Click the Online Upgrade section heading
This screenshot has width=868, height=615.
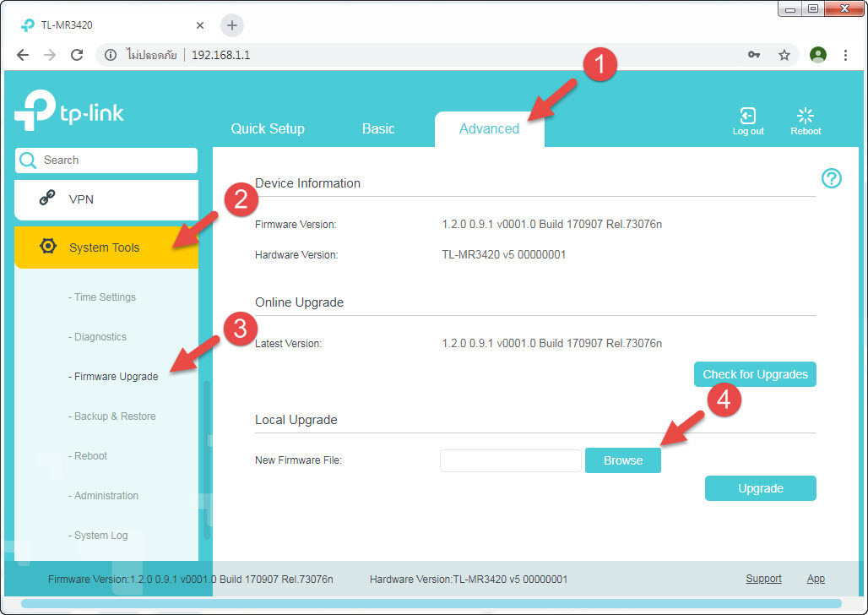tap(299, 302)
